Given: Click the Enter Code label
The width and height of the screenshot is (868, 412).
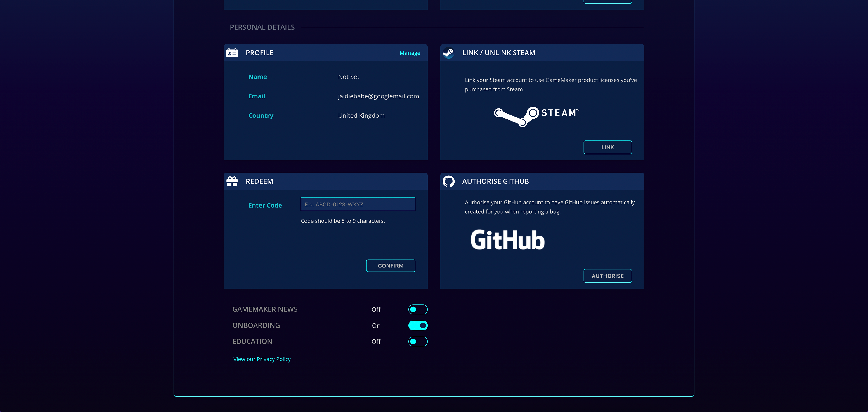Looking at the screenshot, I should tap(265, 205).
